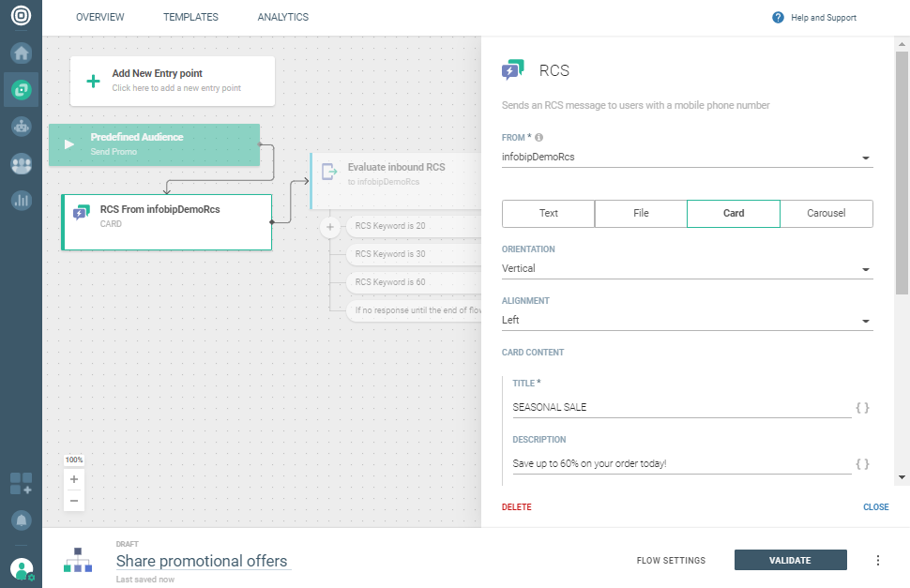Open the People audience icon in the sidebar
The image size is (910, 588).
21,163
